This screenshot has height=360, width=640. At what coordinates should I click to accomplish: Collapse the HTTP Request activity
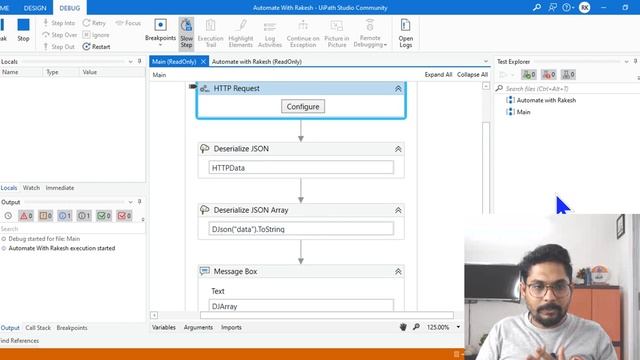pos(398,89)
